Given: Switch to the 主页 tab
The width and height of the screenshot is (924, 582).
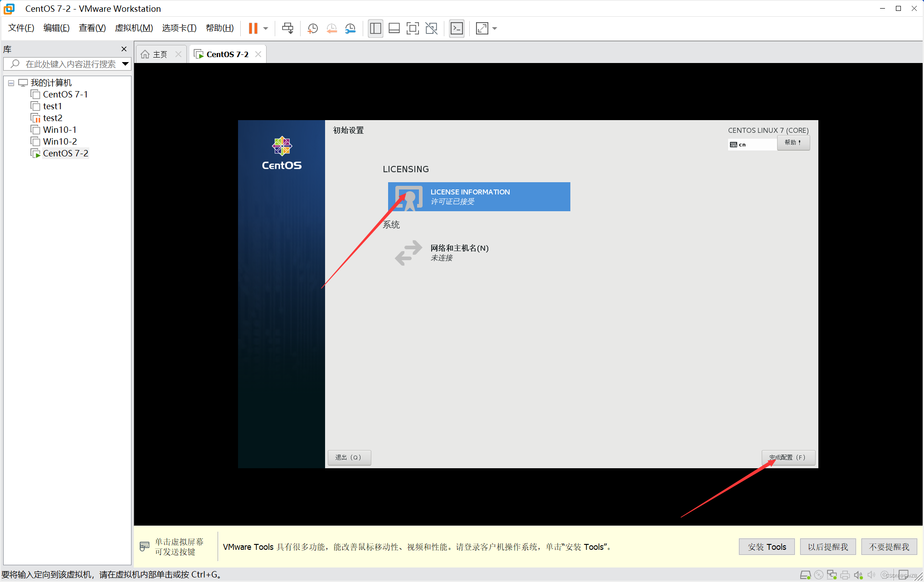Looking at the screenshot, I should click(x=160, y=54).
